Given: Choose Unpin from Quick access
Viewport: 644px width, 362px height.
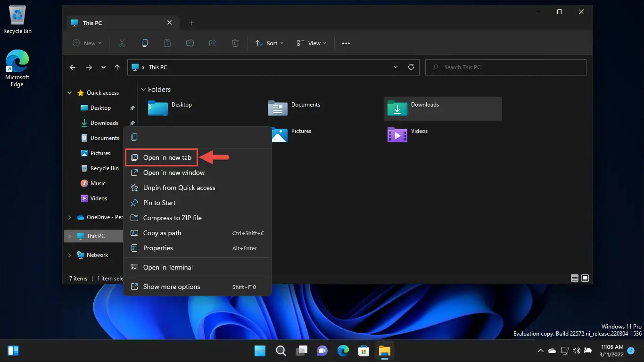Looking at the screenshot, I should click(198, 188).
